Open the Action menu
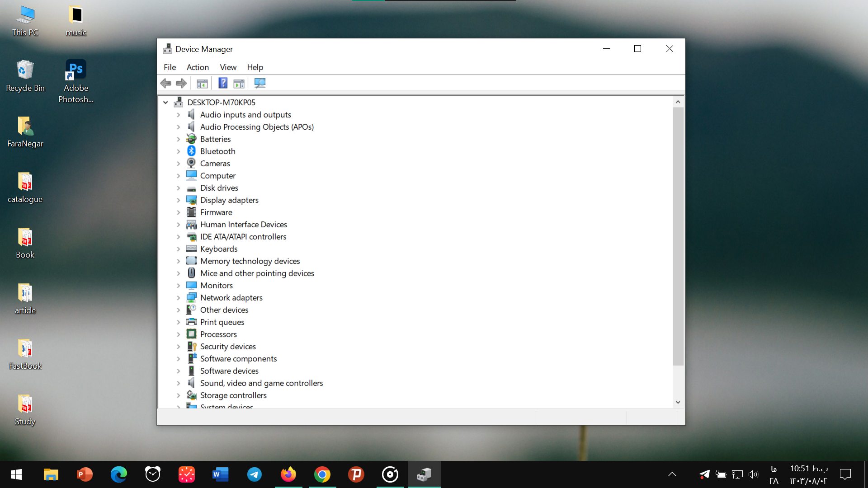868x488 pixels. (x=198, y=67)
